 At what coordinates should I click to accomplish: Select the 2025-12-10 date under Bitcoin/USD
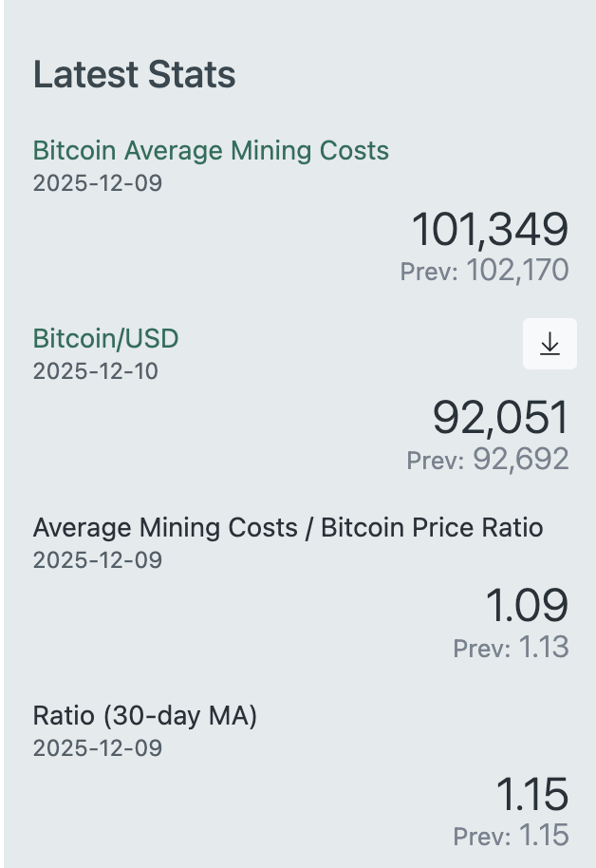[x=95, y=371]
